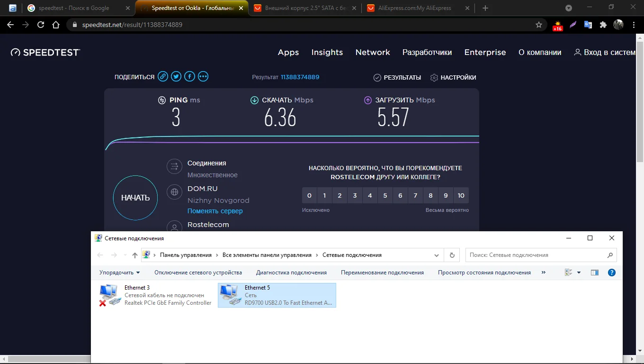Expand the Упорядочить dropdown menu
Screen dimensions: 644x364
point(119,273)
